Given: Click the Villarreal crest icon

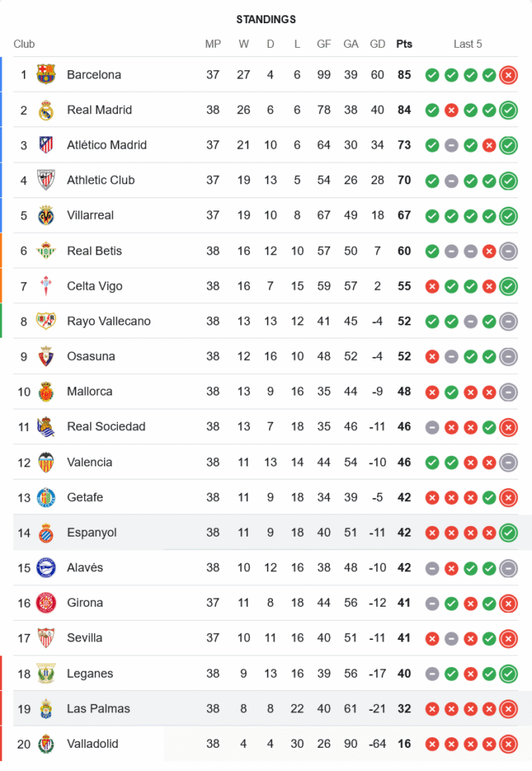Looking at the screenshot, I should (x=46, y=216).
